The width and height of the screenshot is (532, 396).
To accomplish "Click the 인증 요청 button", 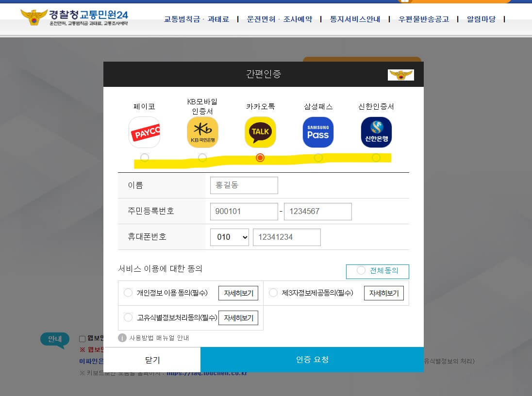I will coord(312,359).
